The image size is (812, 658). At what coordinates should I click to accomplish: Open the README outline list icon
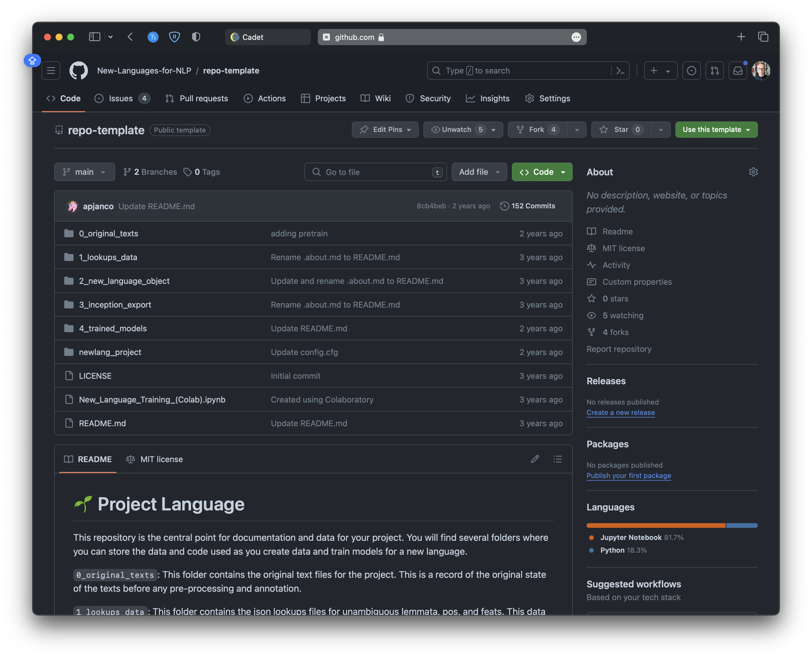(x=557, y=459)
